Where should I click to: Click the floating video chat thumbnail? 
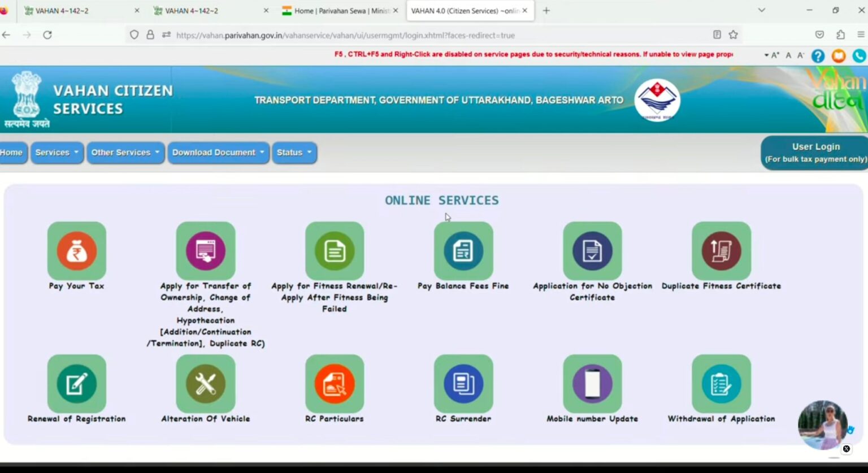[x=823, y=424]
